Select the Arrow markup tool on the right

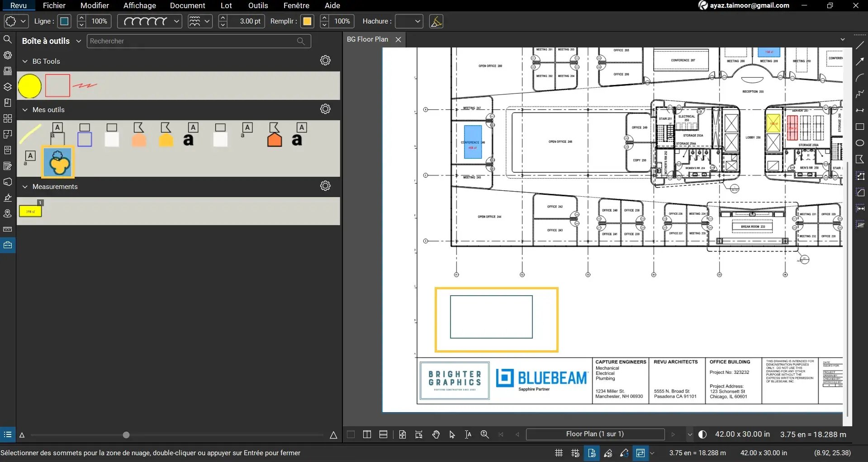[x=860, y=61]
